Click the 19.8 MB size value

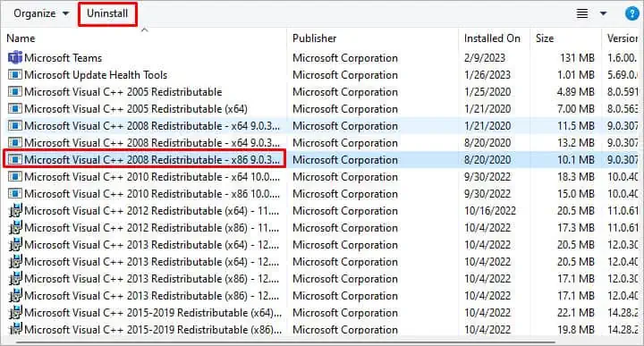coord(576,329)
